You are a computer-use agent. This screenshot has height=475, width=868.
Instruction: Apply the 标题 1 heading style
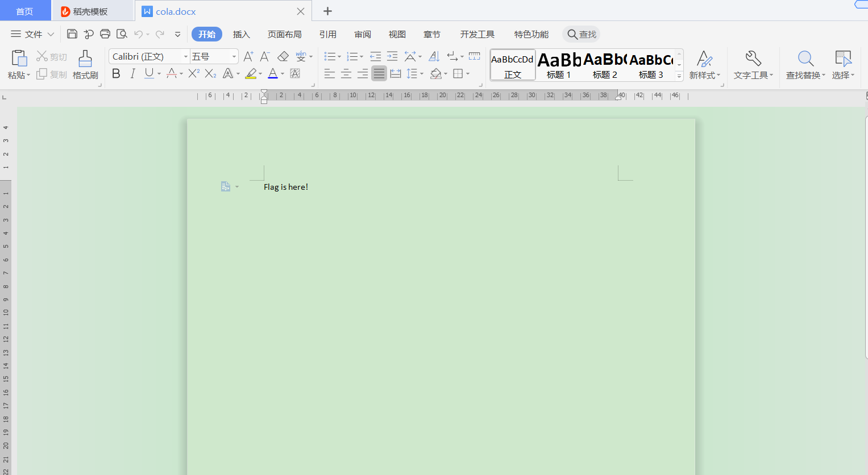pyautogui.click(x=559, y=65)
